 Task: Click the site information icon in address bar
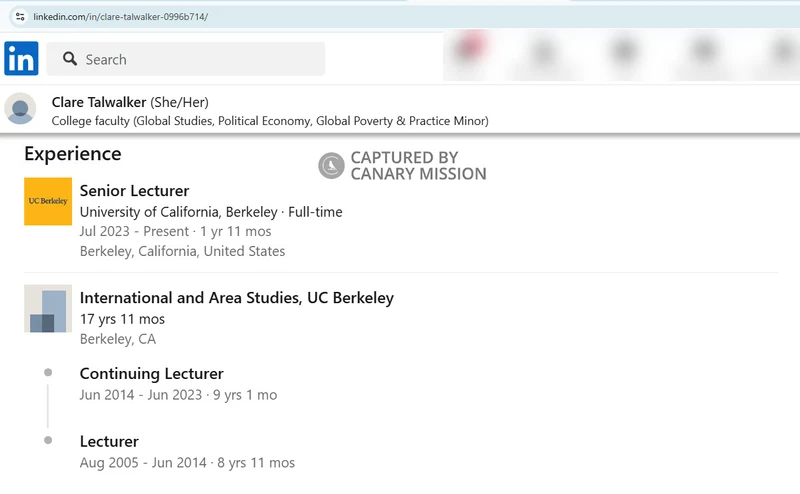(19, 17)
